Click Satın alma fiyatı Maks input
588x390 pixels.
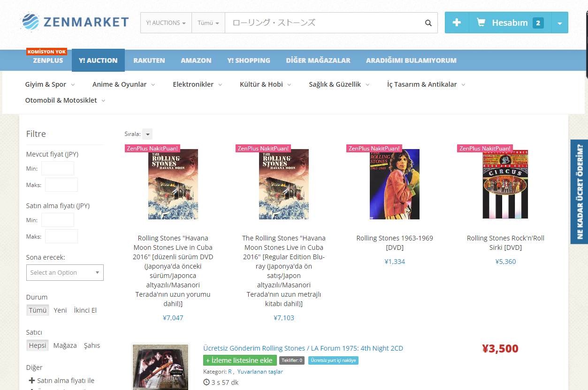[61, 236]
